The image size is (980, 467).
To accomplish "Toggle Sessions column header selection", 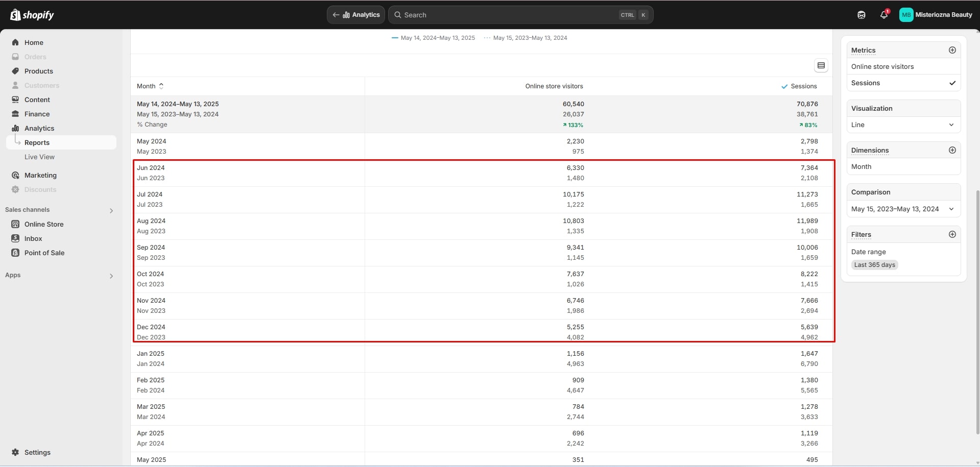I will 799,86.
